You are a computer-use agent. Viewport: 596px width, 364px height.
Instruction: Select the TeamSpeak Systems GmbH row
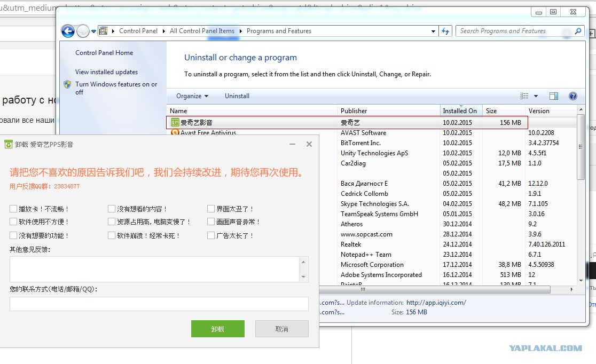[x=448, y=214]
